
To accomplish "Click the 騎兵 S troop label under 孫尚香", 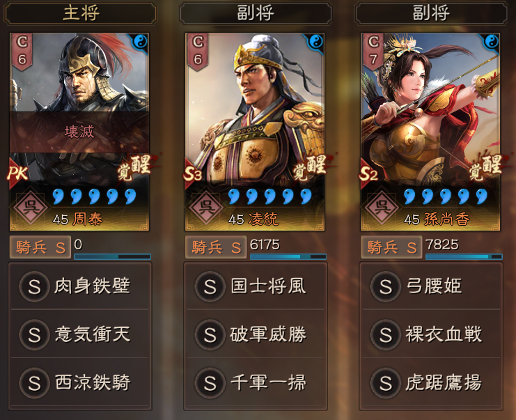I will [391, 247].
